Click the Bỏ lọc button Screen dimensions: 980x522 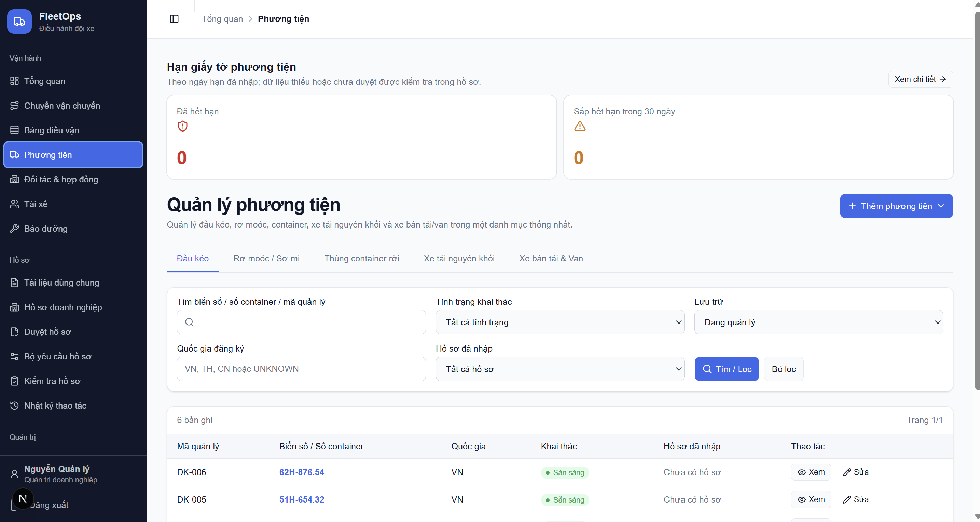click(x=784, y=369)
